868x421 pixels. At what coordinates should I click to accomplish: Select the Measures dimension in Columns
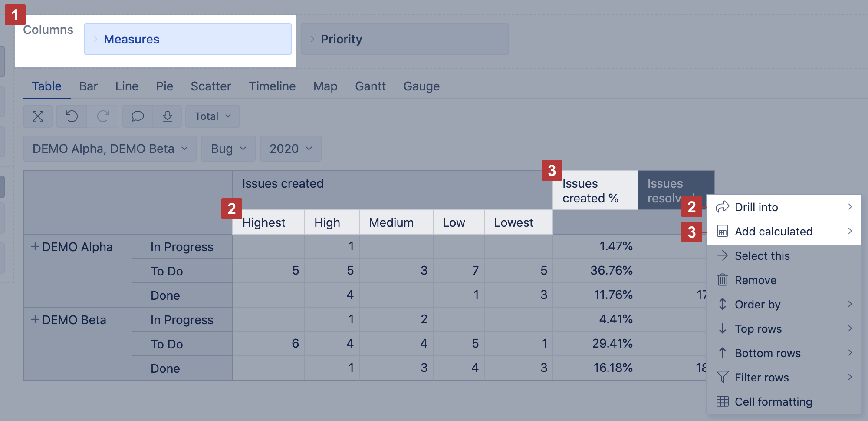coord(187,39)
